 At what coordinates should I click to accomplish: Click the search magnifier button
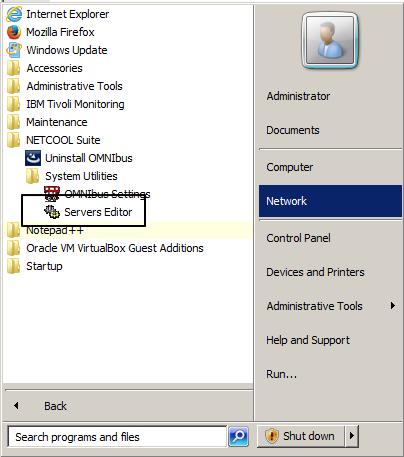click(x=238, y=436)
